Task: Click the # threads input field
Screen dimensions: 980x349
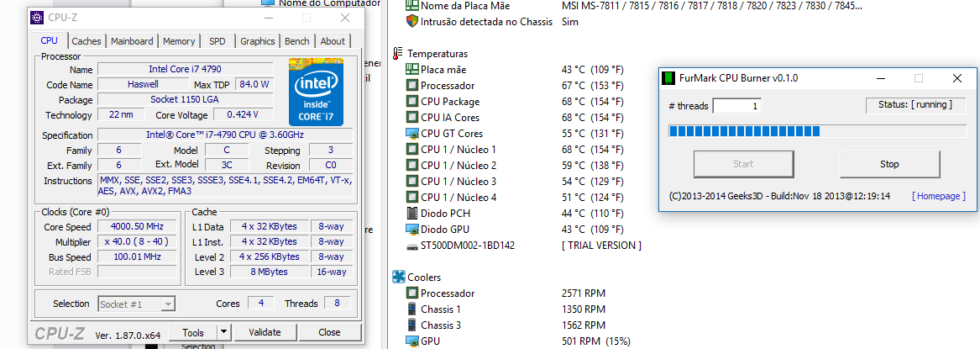Action: click(x=736, y=106)
